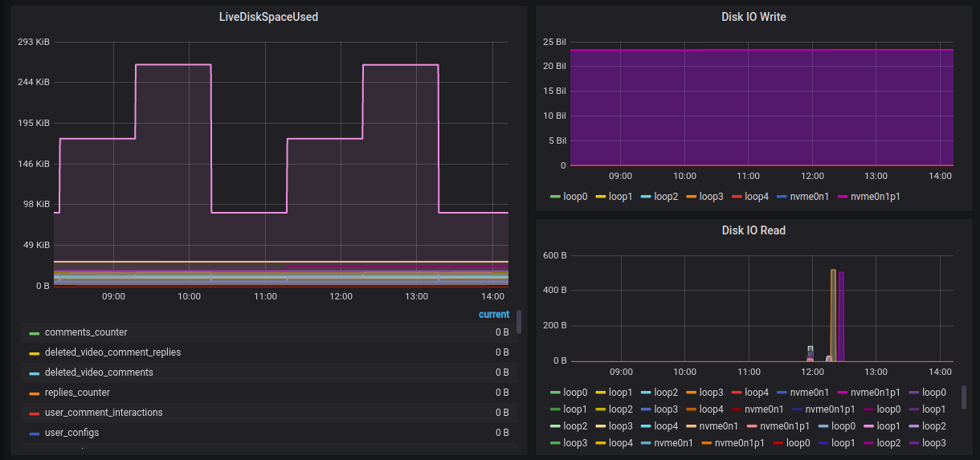Viewport: 980px width, 460px height.
Task: Toggle the salmon nvme0n1p1 series in Disk IO Read
Action: click(x=786, y=426)
